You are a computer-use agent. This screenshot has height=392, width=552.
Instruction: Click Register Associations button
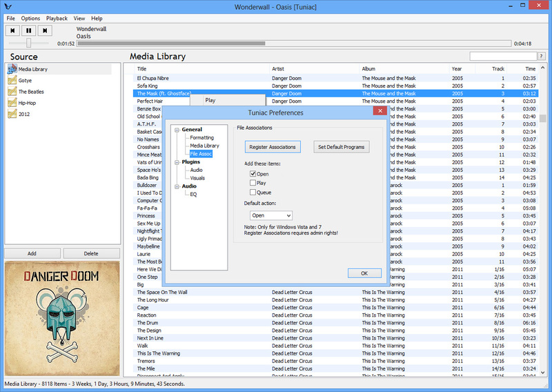273,147
